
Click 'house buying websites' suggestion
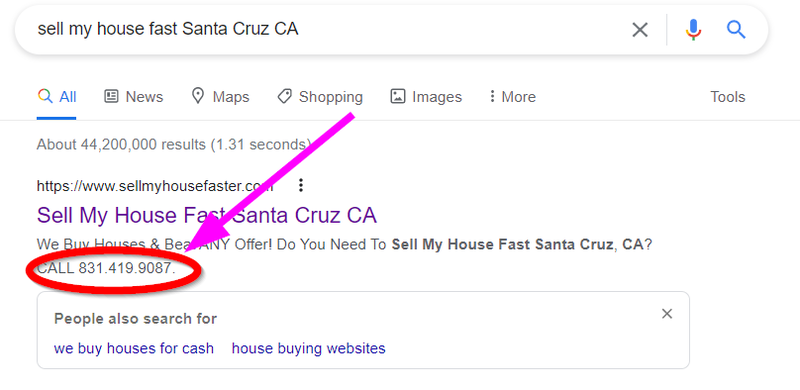[309, 348]
